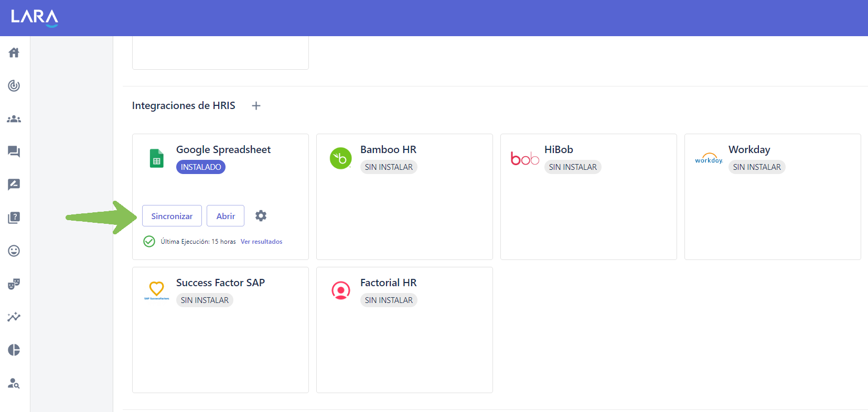This screenshot has width=868, height=412.
Task: Open the Home sidebar icon
Action: 14,52
